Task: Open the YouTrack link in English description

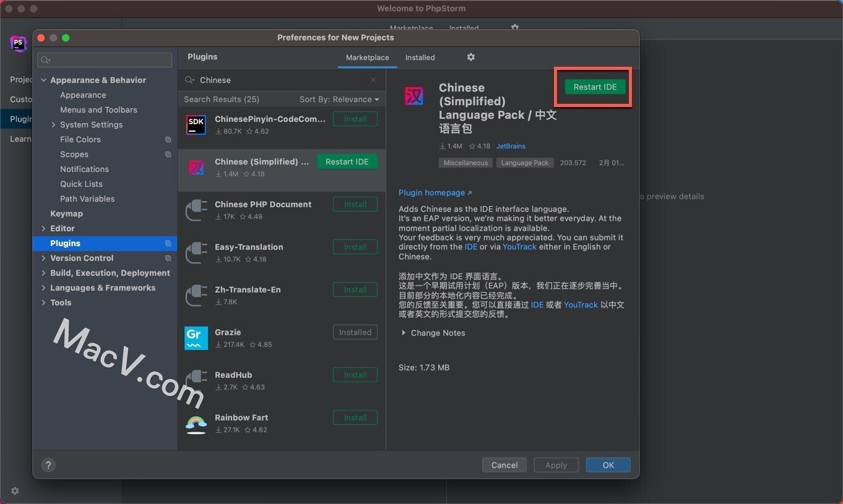Action: pyautogui.click(x=519, y=247)
